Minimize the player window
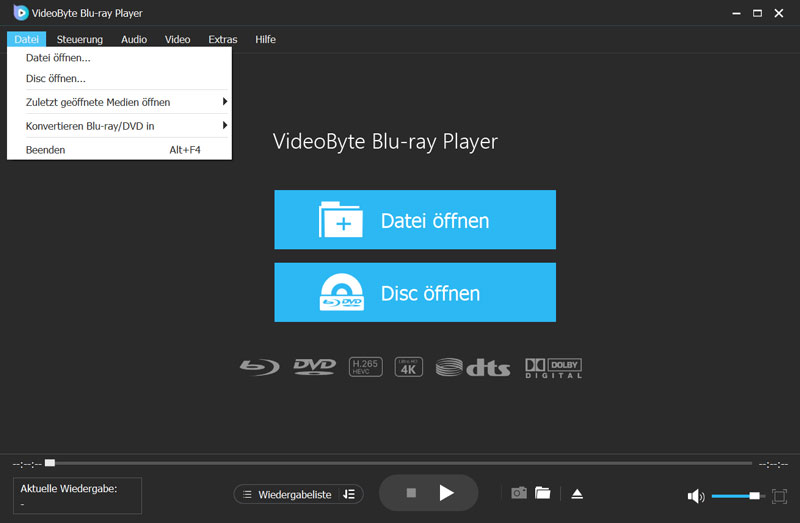Image resolution: width=800 pixels, height=523 pixels. coord(736,13)
